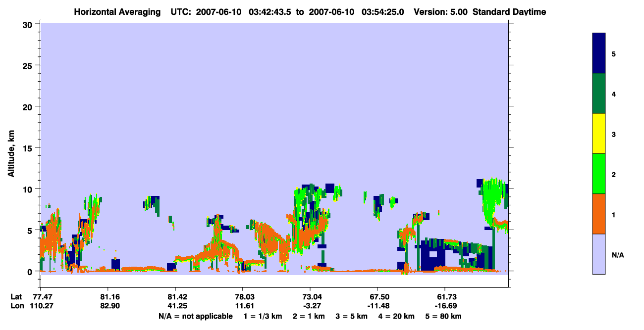The image size is (644, 330).
Task: Click the '4 = 20 km' legend text
Action: point(397,316)
